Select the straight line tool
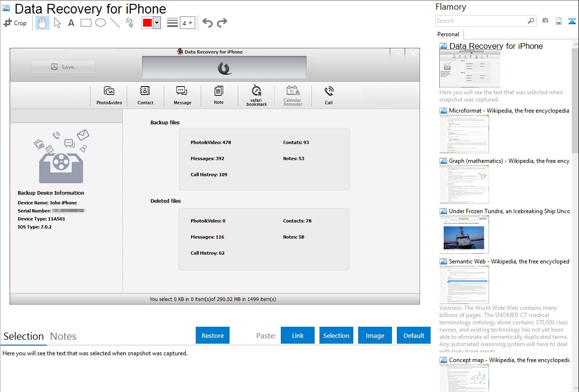Viewport: 579px width, 392px height. (x=115, y=23)
